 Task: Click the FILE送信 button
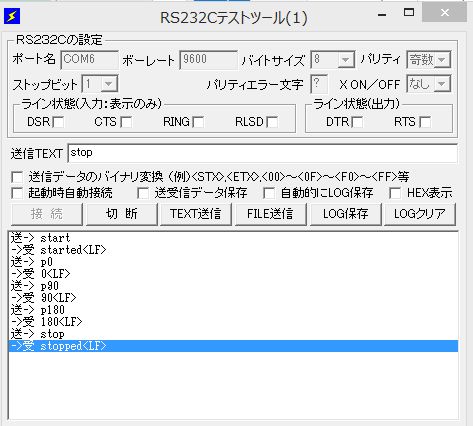pos(271,214)
